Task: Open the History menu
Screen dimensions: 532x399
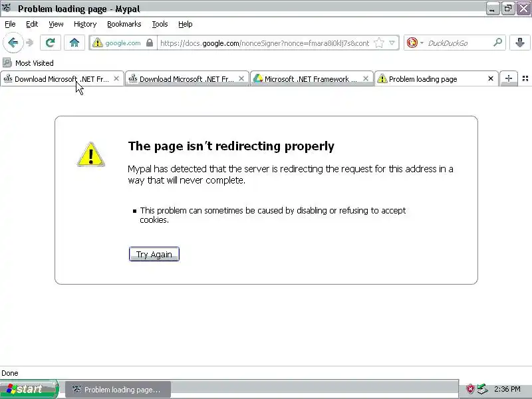Action: [85, 24]
